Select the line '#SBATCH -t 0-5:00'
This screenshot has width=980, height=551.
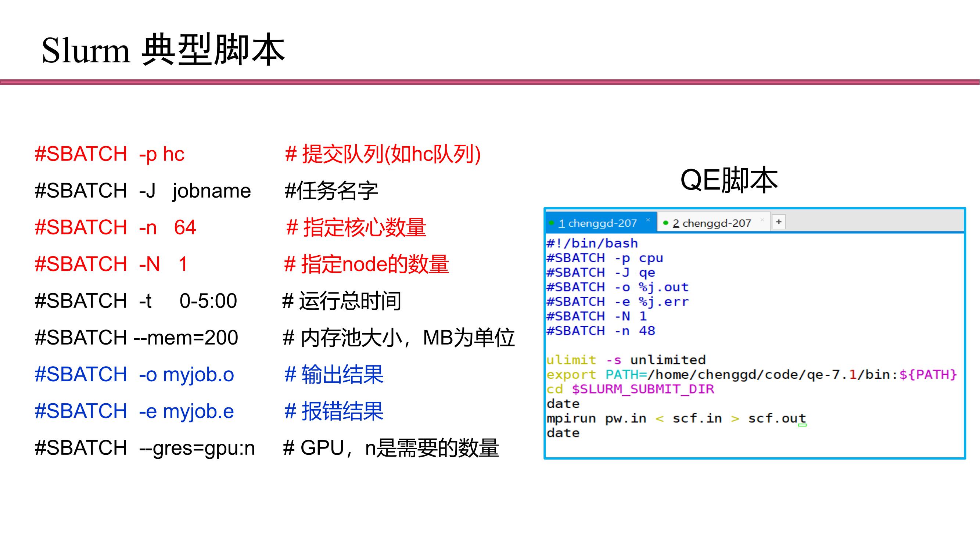tap(136, 301)
